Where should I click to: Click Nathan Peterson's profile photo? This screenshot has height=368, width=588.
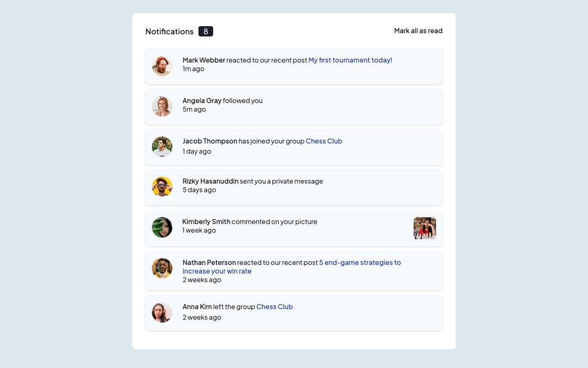[162, 268]
